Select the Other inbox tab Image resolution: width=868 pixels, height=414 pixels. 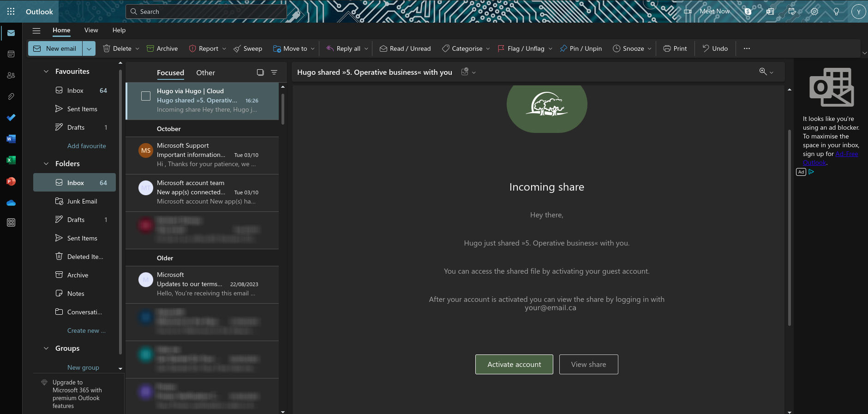205,73
